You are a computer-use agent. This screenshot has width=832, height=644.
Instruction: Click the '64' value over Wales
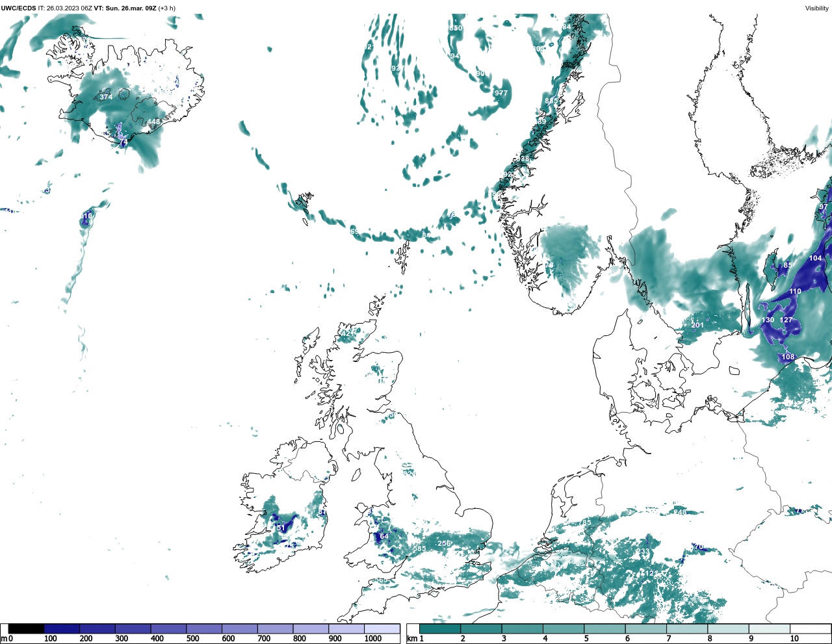[x=384, y=536]
